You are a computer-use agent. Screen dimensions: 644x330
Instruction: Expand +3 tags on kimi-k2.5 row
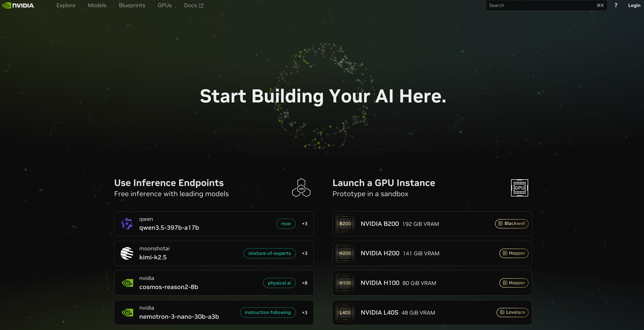[305, 253]
